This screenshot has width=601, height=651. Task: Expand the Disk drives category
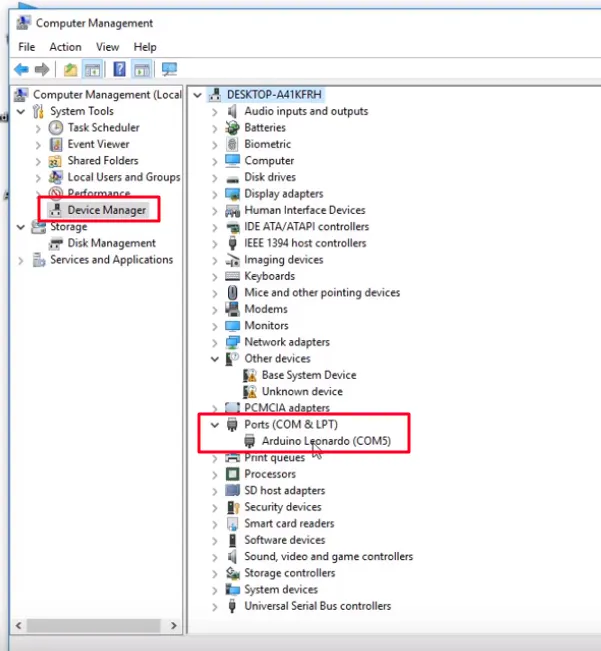tap(215, 178)
